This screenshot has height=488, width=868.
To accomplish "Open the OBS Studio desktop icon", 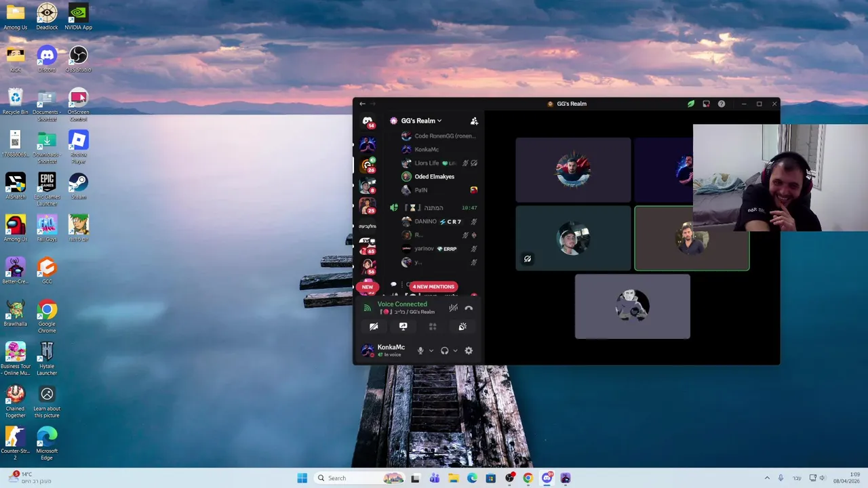I will [x=78, y=59].
